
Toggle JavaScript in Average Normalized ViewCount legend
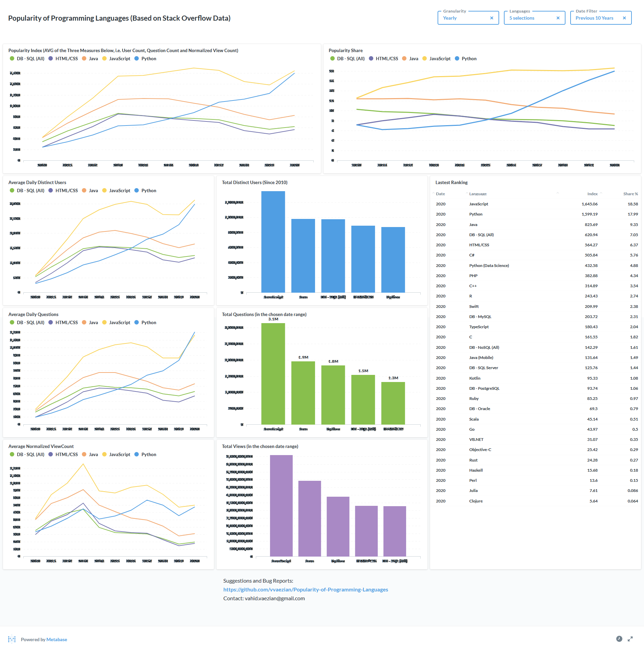coord(116,454)
